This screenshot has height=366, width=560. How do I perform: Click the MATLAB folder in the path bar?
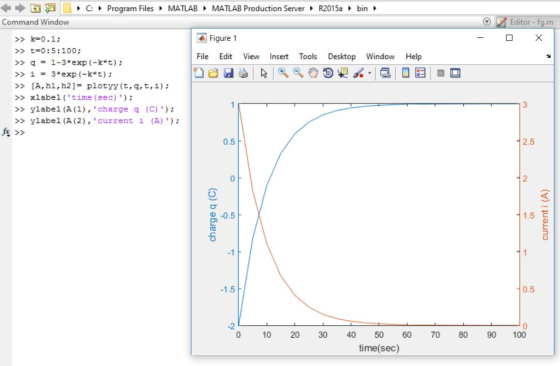(x=182, y=8)
